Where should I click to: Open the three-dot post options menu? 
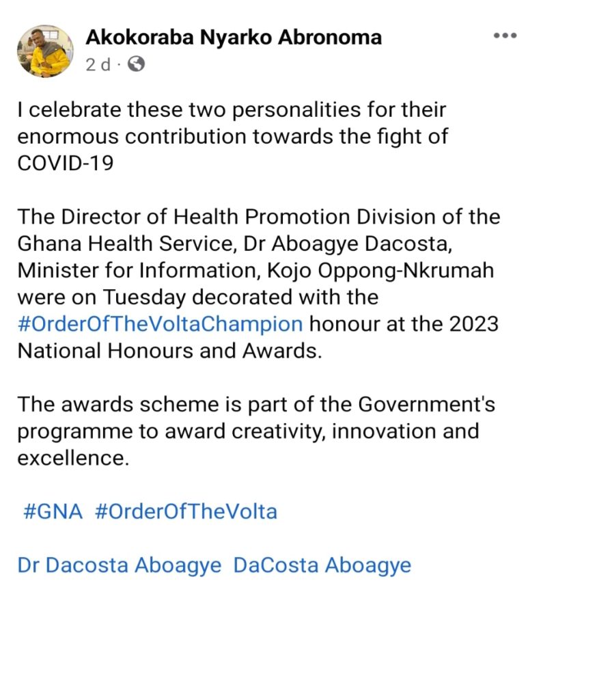click(505, 36)
